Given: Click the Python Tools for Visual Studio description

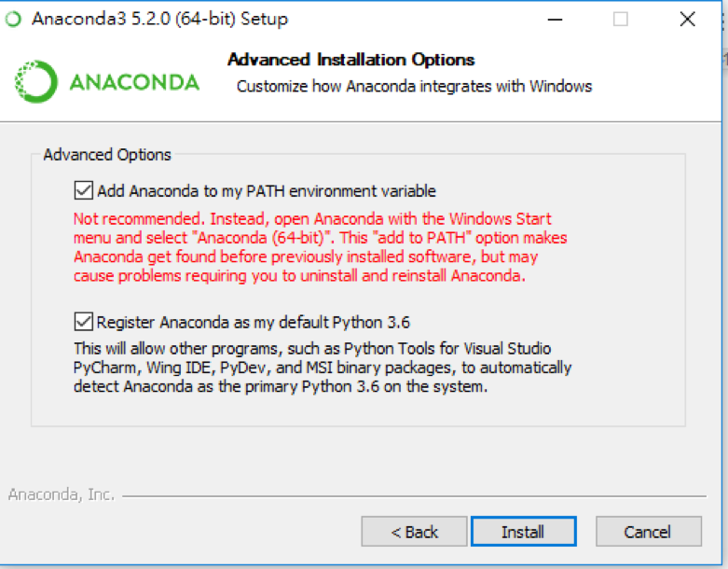Looking at the screenshot, I should [x=323, y=368].
